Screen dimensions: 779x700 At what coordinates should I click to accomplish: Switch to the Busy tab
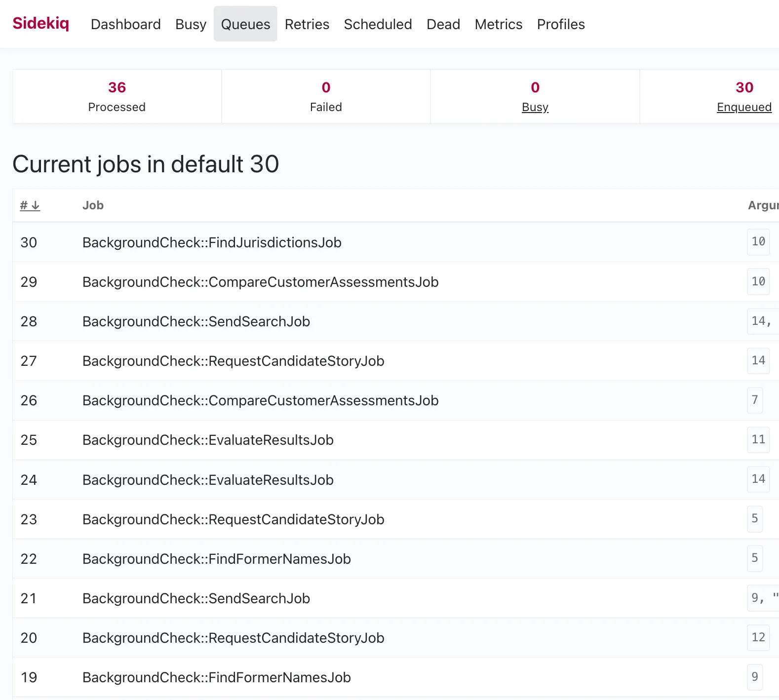191,24
